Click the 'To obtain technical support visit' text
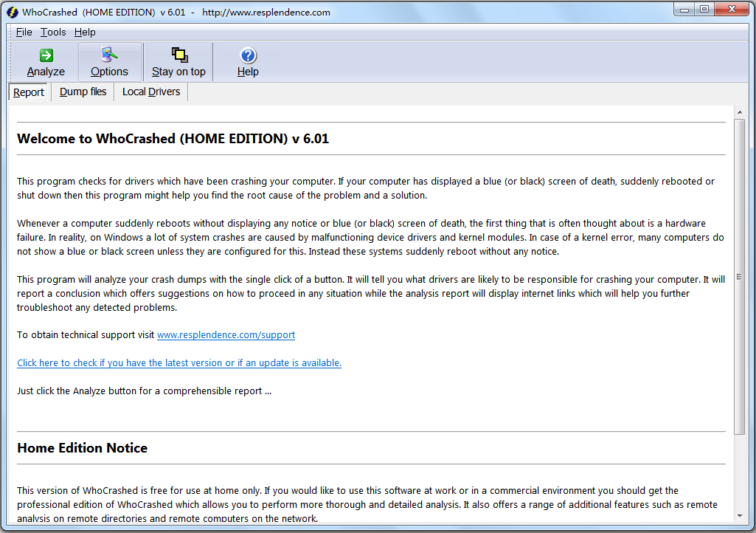 [x=86, y=335]
